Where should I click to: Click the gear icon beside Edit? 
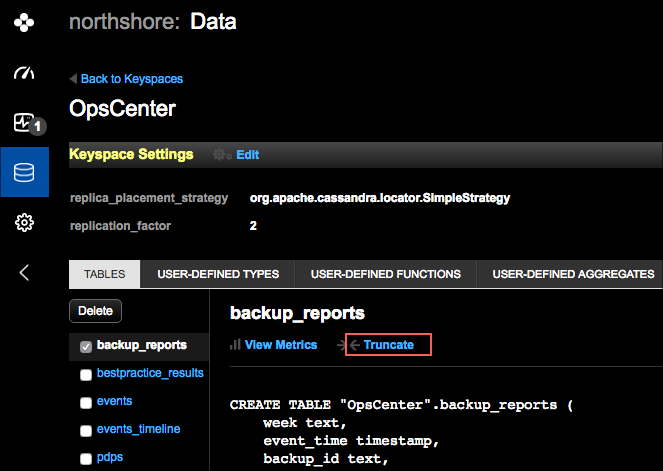221,155
